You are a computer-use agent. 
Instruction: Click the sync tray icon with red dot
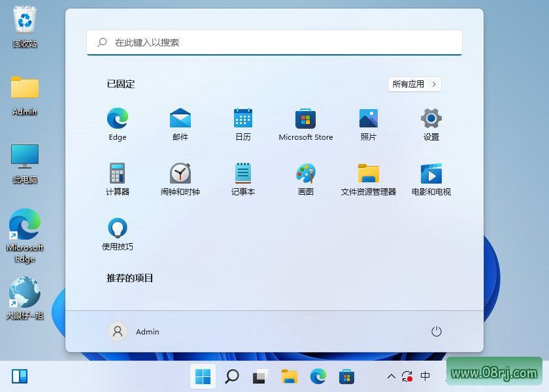407,376
